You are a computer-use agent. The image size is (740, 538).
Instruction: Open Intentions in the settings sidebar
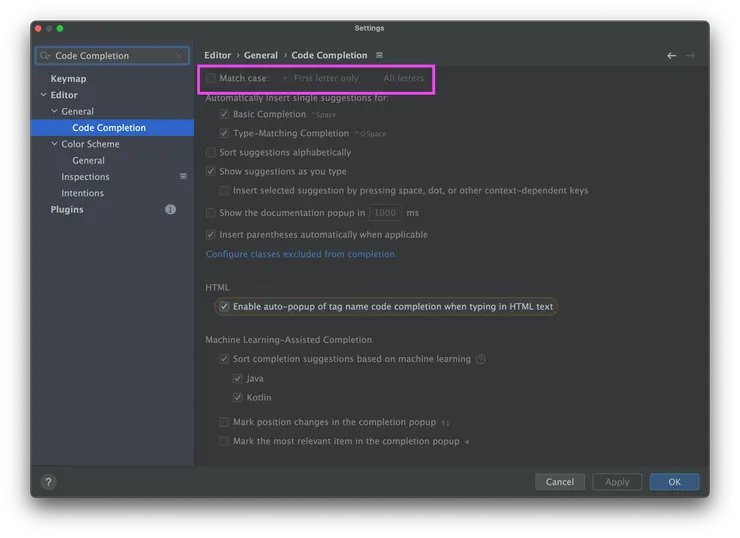(x=82, y=193)
